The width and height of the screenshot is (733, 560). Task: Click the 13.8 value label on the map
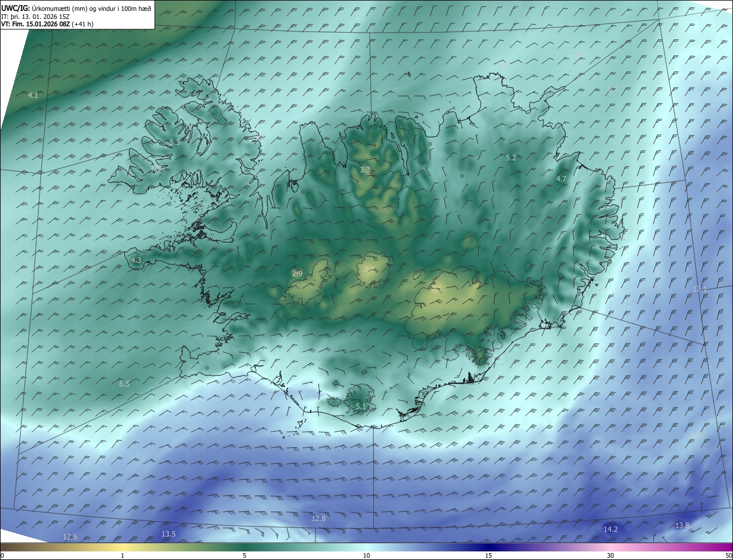[x=682, y=525]
